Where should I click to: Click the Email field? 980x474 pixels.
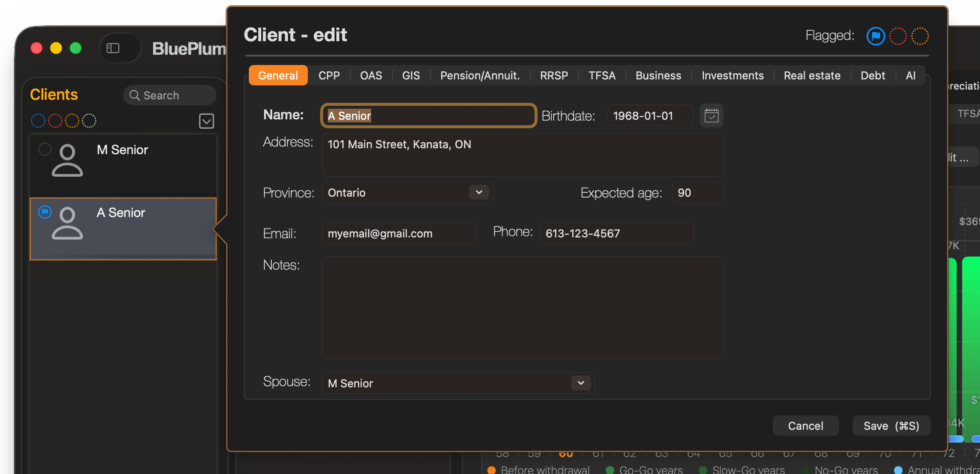[x=399, y=233]
